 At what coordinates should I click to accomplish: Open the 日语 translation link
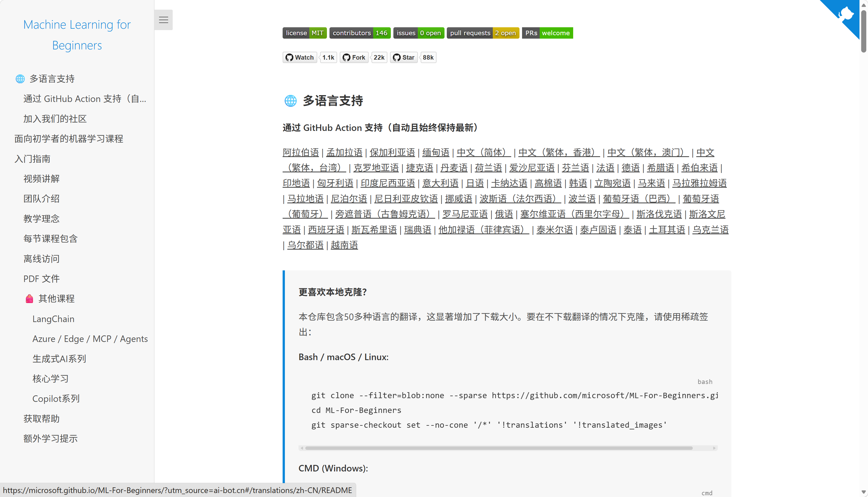tap(475, 183)
